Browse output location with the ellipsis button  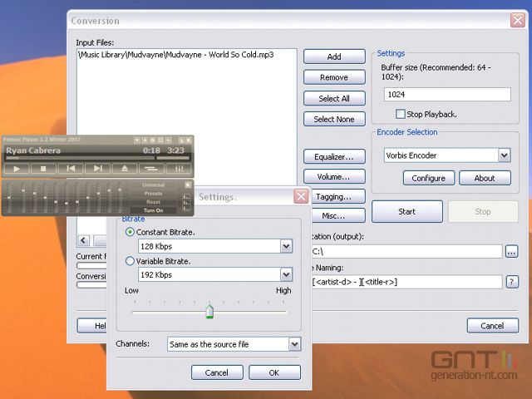pos(512,251)
